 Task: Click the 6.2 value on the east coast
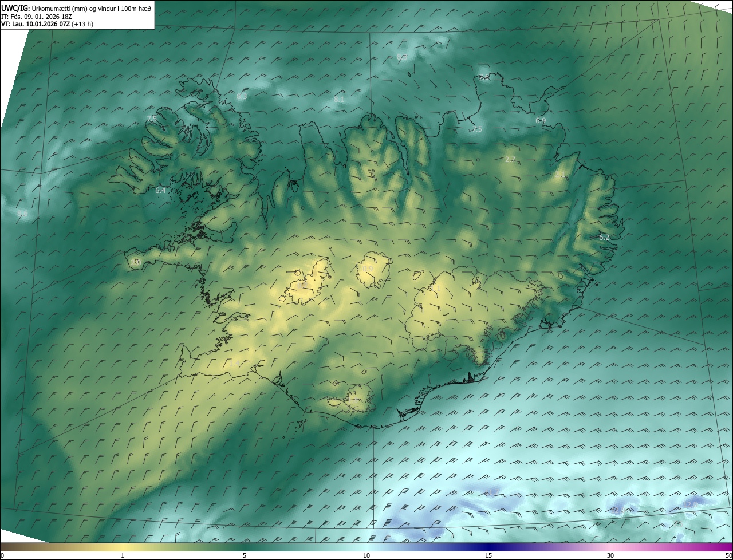604,237
